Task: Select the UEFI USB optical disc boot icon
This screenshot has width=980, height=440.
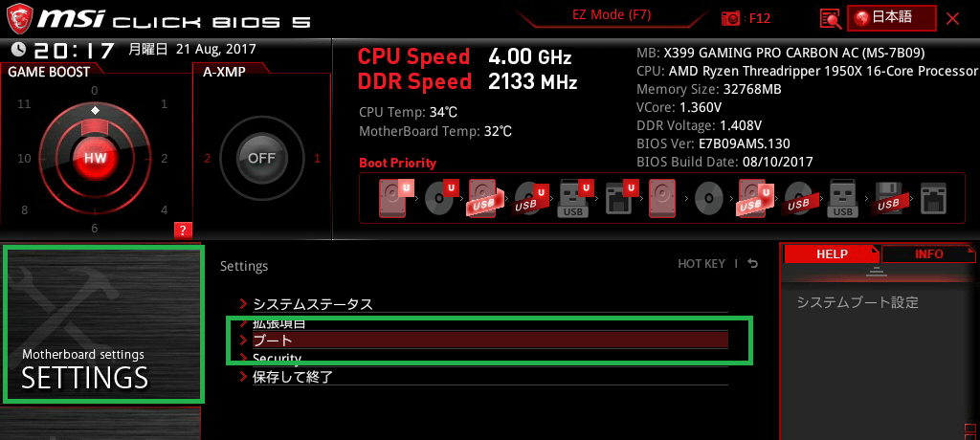Action: point(531,198)
